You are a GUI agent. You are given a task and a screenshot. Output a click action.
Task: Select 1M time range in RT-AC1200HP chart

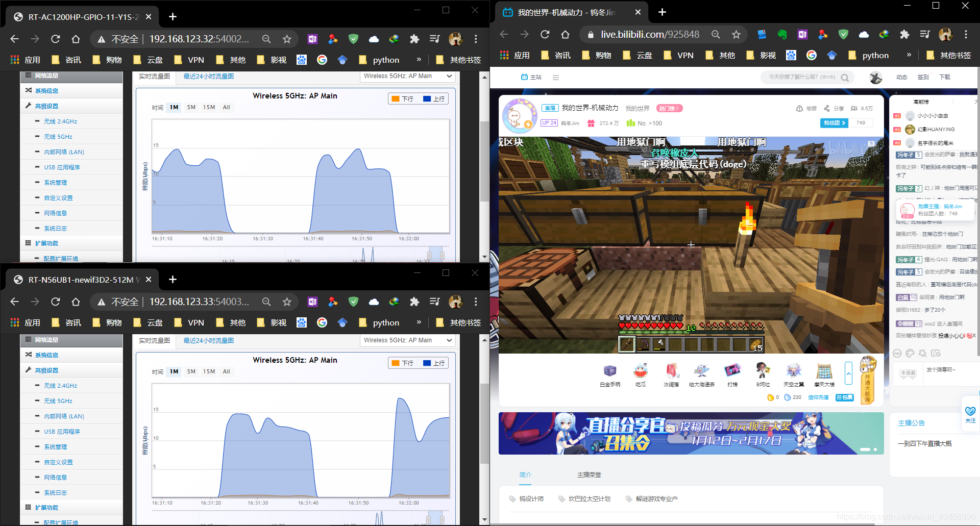(174, 107)
